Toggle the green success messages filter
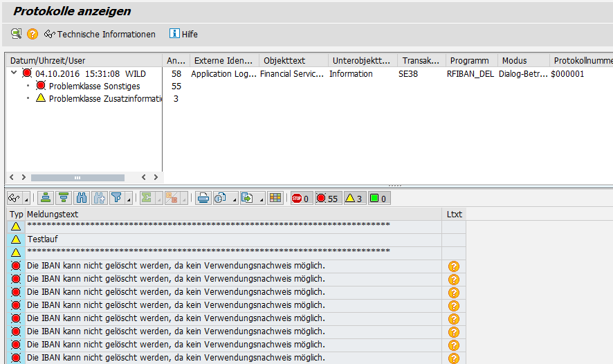 pyautogui.click(x=378, y=199)
